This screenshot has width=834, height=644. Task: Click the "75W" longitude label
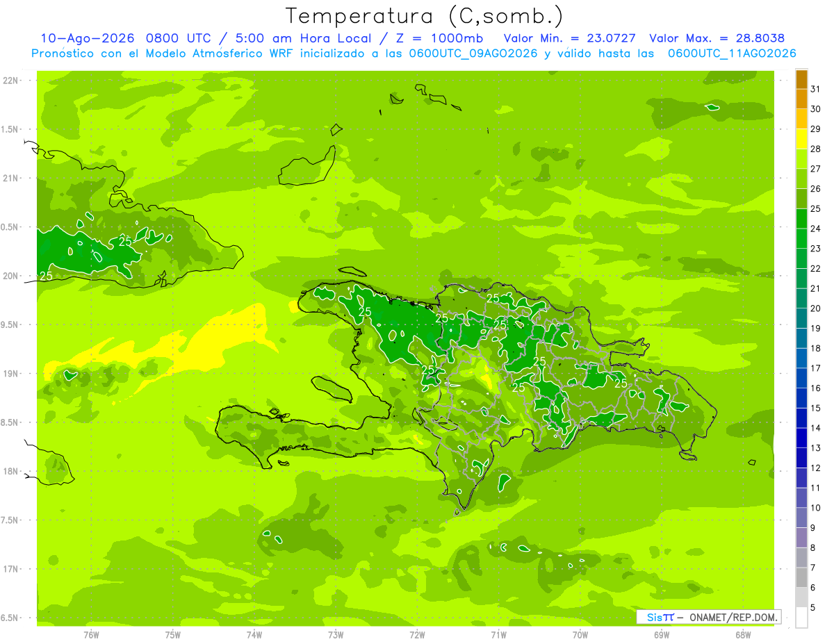coord(173,634)
